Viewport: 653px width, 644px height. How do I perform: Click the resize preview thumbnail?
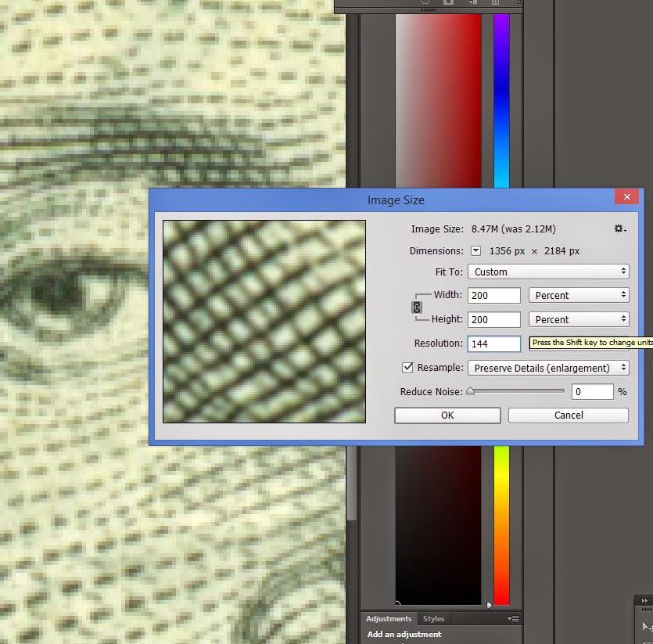[264, 322]
